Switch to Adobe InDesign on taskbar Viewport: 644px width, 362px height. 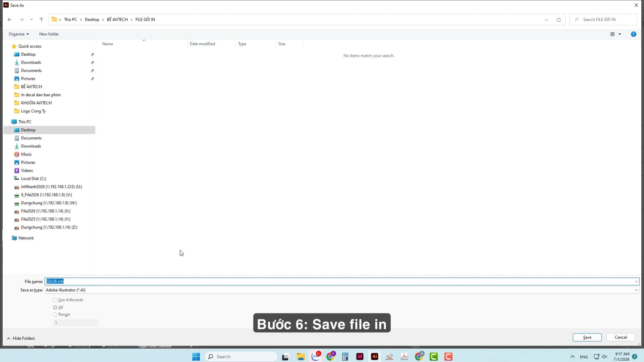360,357
